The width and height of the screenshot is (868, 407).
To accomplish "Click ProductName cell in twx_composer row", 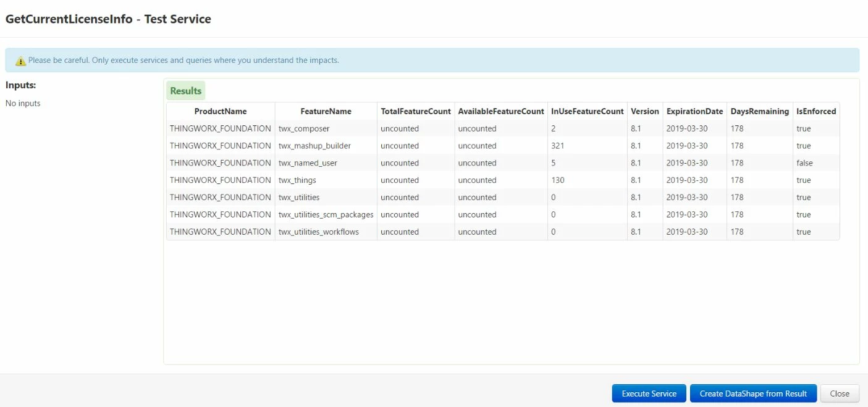I will [221, 128].
